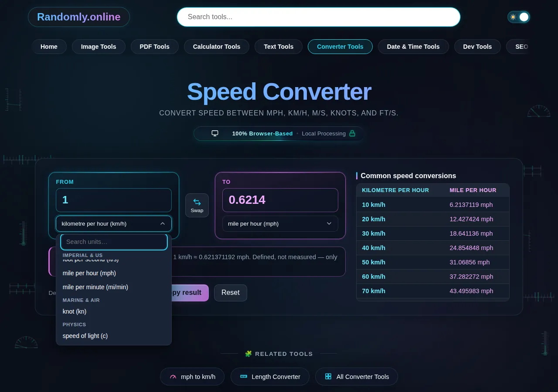Click the Randomly.online logo
The height and width of the screenshot is (392, 558).
tap(79, 17)
